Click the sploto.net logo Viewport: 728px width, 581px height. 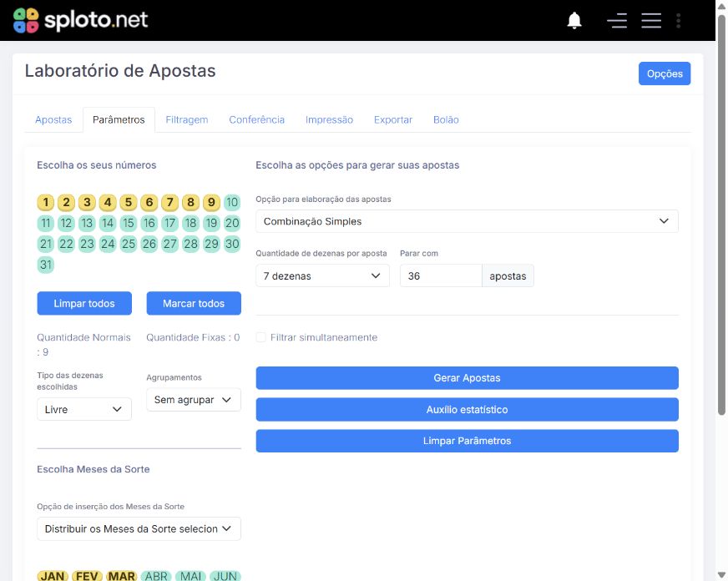[80, 20]
